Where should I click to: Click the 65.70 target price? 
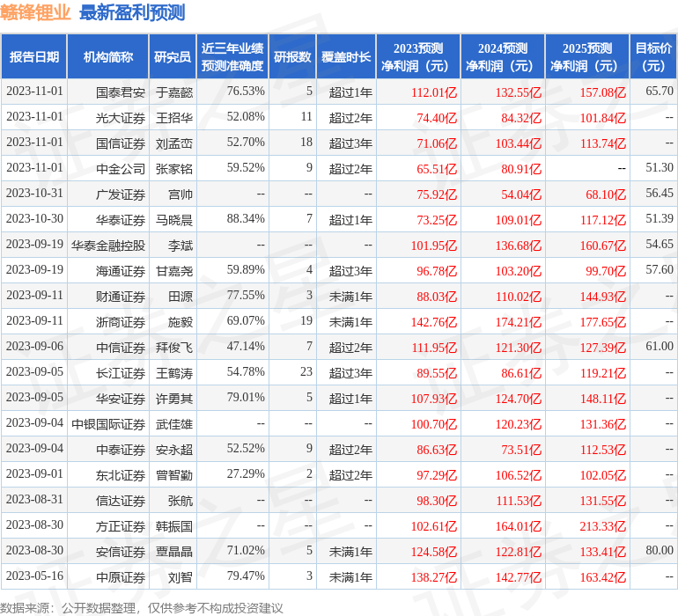[x=660, y=91]
